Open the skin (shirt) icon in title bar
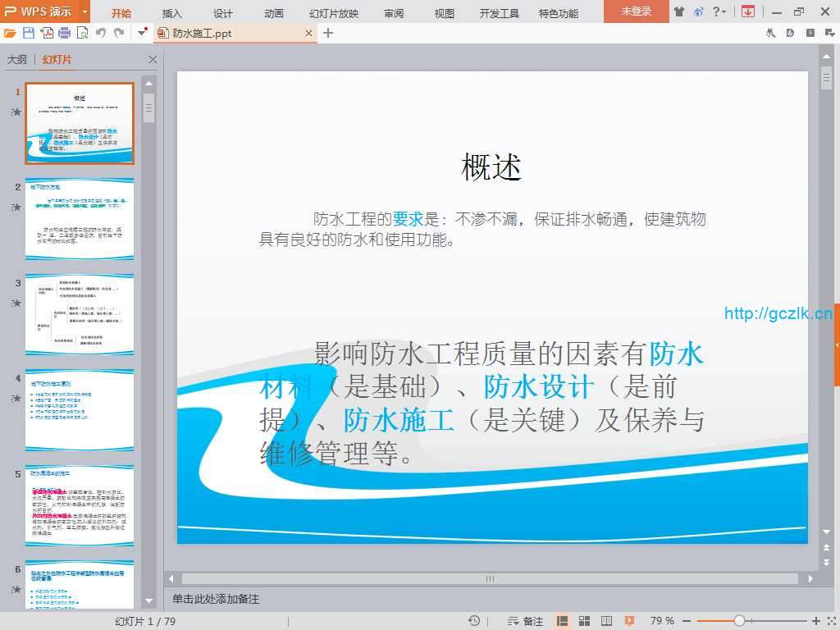The width and height of the screenshot is (840, 630). pyautogui.click(x=679, y=11)
